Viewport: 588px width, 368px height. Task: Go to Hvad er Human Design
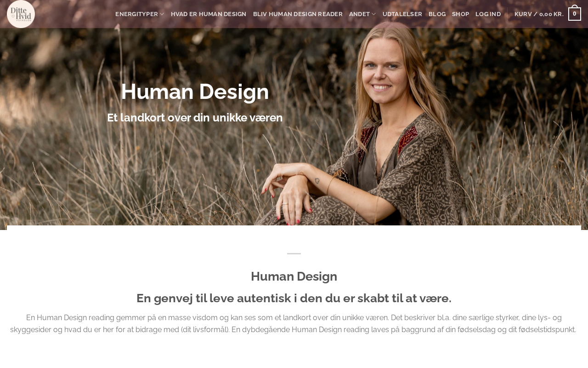click(x=209, y=14)
